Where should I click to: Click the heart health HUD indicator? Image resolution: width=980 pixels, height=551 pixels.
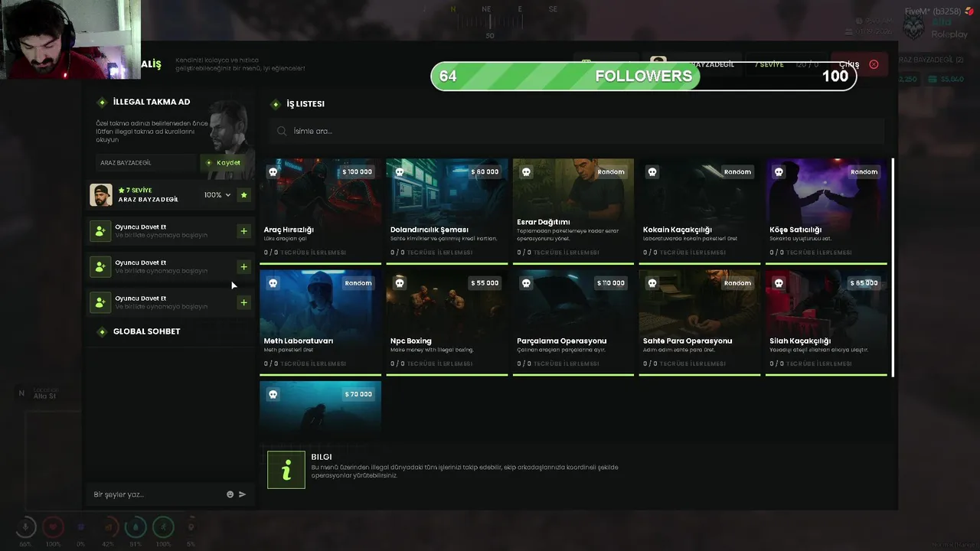53,527
